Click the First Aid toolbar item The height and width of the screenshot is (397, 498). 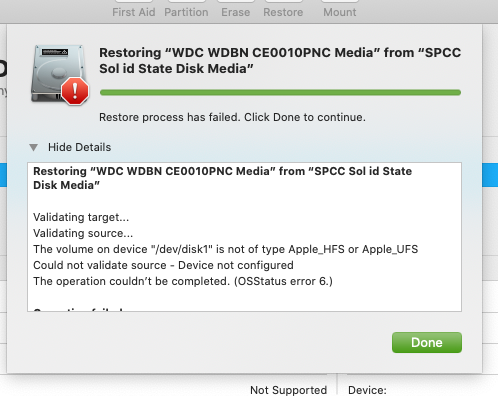(x=134, y=12)
